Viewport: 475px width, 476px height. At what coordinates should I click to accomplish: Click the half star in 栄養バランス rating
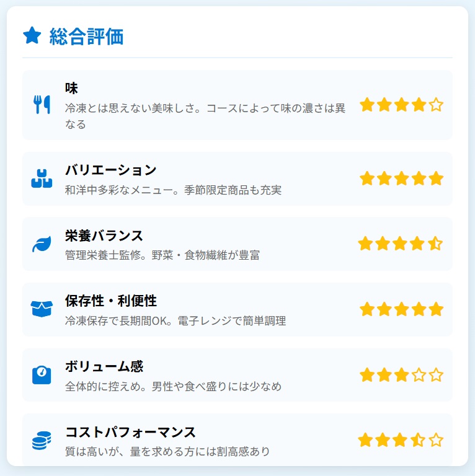point(435,244)
